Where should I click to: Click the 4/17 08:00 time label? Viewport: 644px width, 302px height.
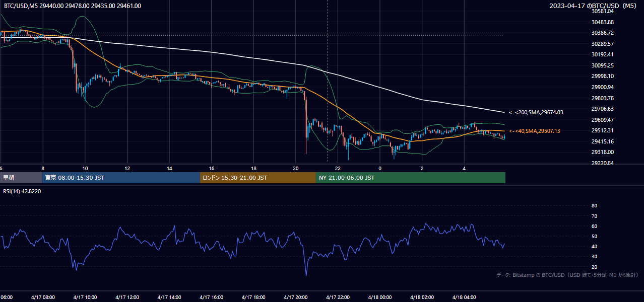tap(43, 297)
